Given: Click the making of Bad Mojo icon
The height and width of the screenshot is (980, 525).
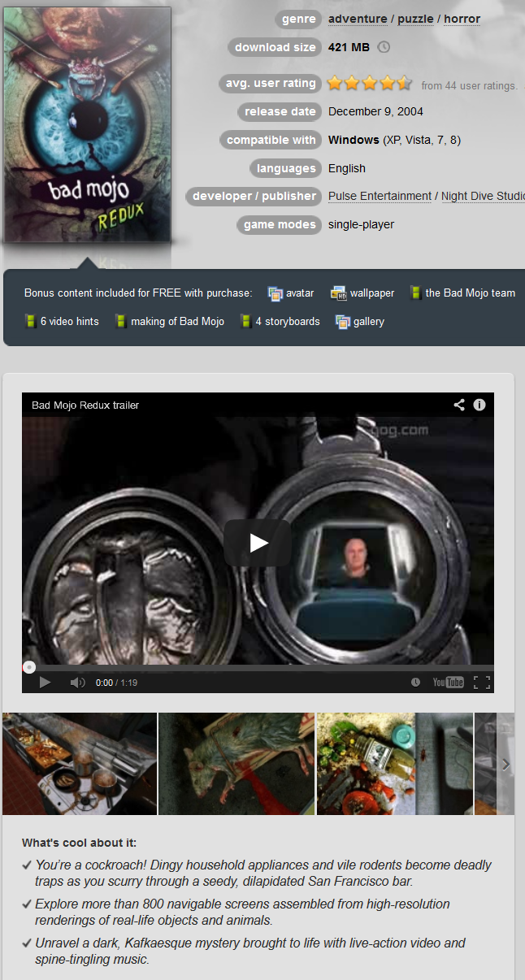Looking at the screenshot, I should 120,321.
